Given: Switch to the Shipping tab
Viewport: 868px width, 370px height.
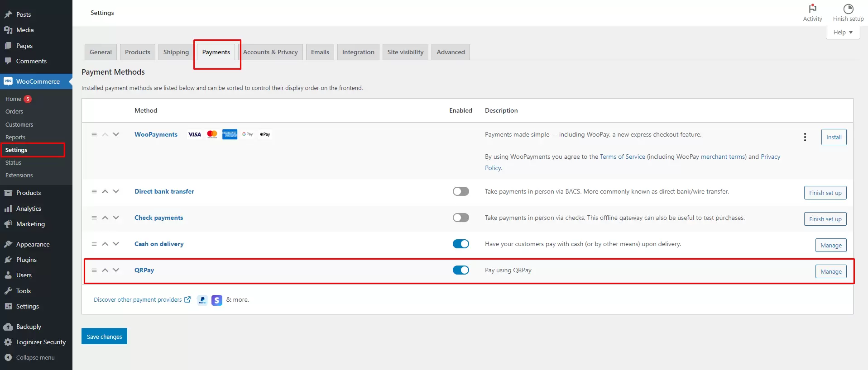Looking at the screenshot, I should pyautogui.click(x=176, y=52).
